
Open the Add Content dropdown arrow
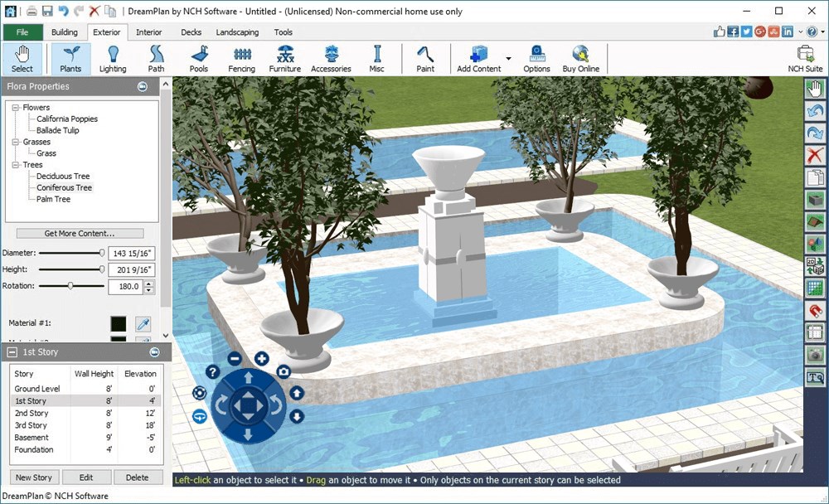tap(509, 58)
